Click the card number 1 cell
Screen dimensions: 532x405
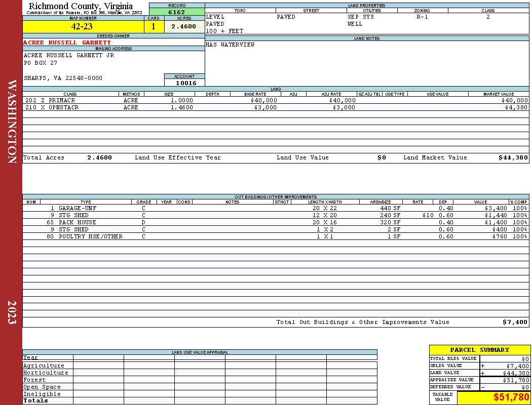pyautogui.click(x=154, y=26)
